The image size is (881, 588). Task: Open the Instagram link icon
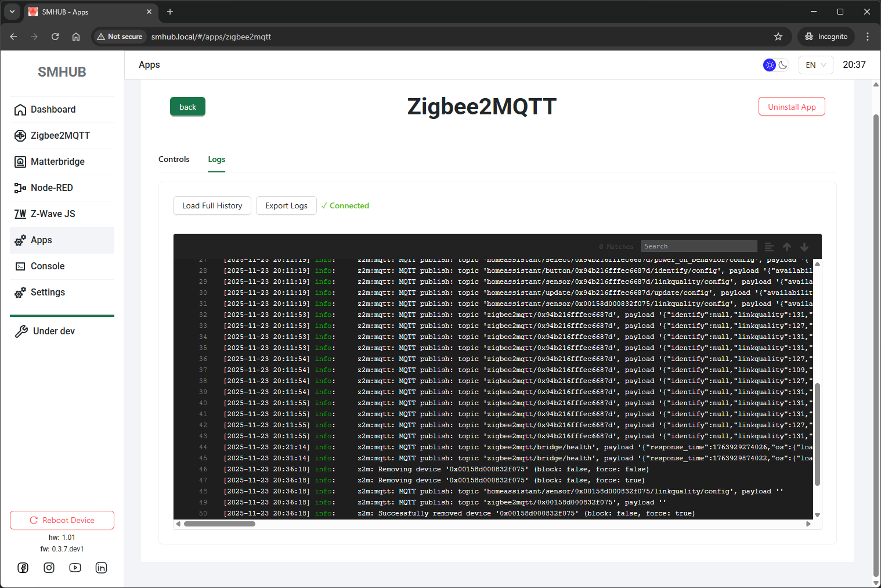pyautogui.click(x=49, y=568)
